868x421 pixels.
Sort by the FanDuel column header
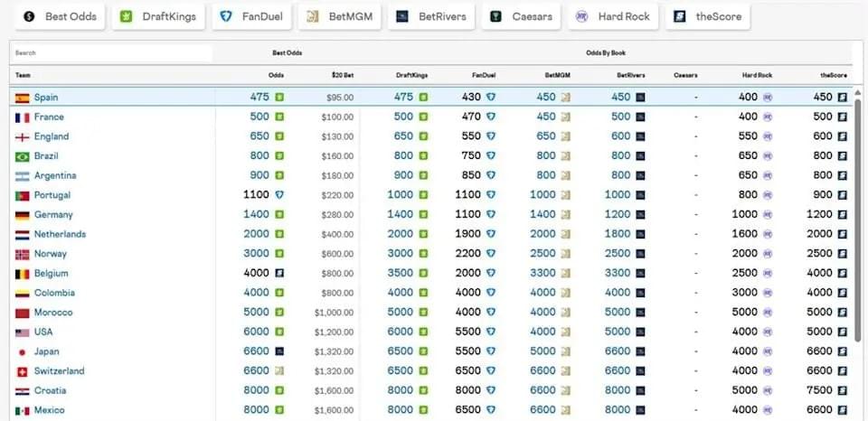pos(484,75)
